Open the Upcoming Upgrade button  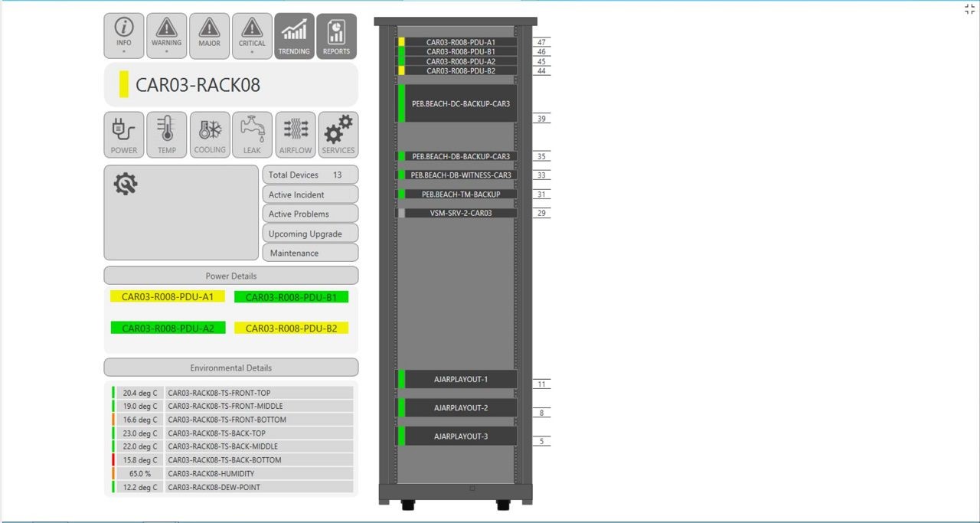point(310,234)
